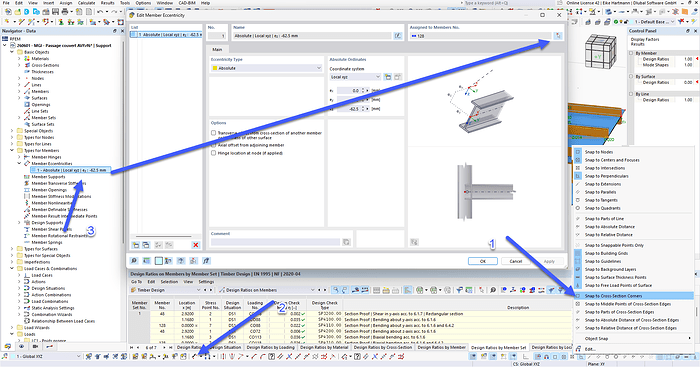Click the select members pick icon beside Assigned to Members
Image resolution: width=700 pixels, height=367 pixels.
tap(558, 36)
